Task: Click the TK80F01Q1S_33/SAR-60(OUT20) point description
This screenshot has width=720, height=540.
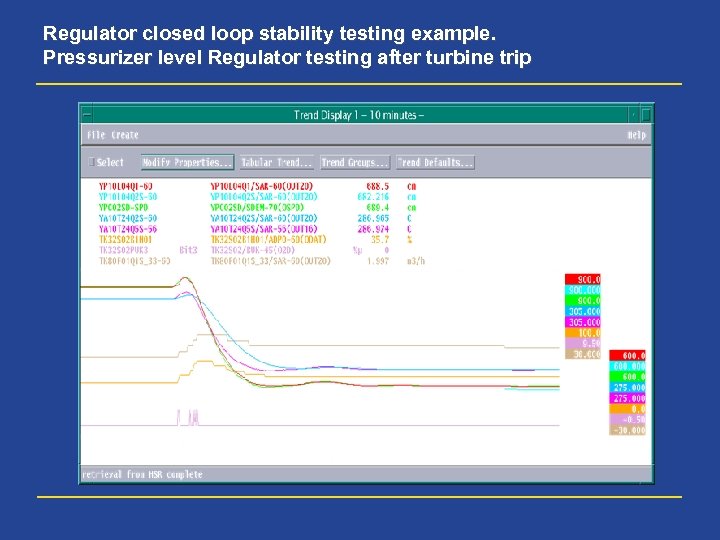Action: tap(270, 261)
